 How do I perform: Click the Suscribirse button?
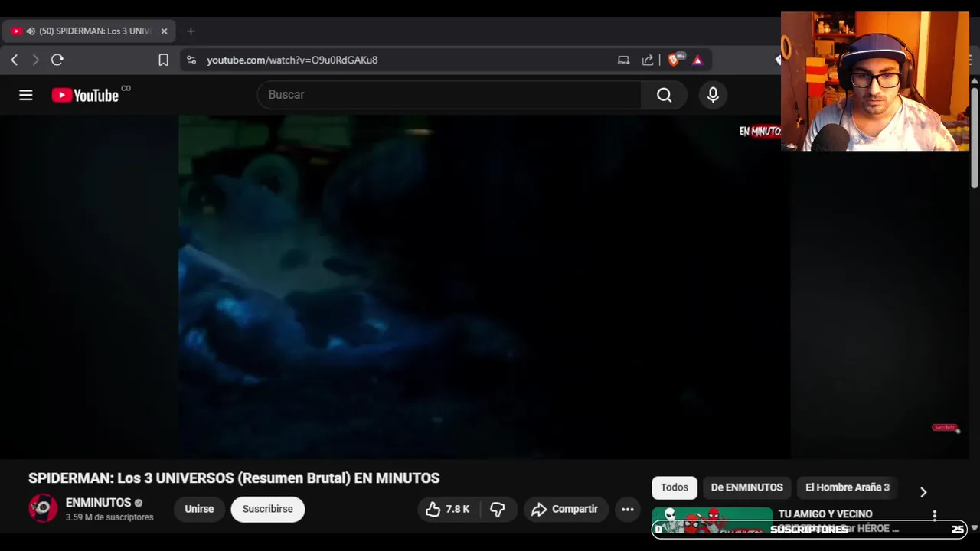(x=268, y=509)
